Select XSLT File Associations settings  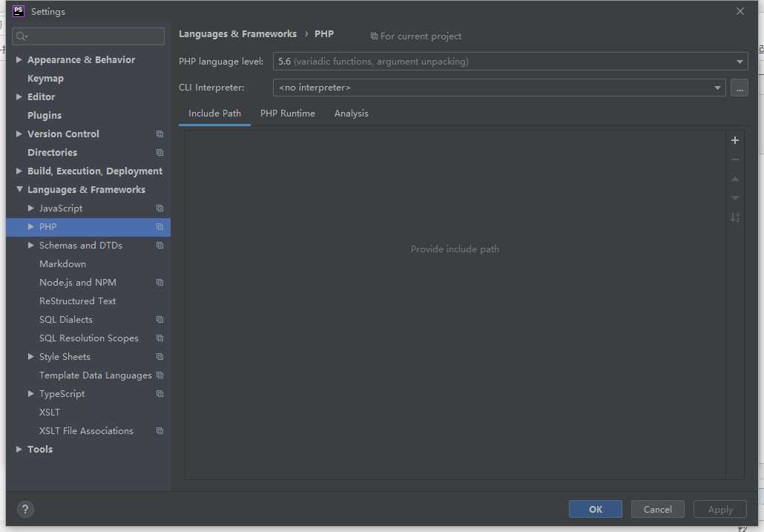[x=86, y=430]
